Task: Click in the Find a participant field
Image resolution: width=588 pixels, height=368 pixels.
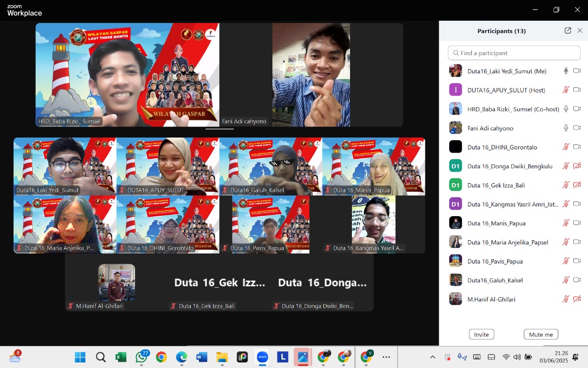Action: 514,53
